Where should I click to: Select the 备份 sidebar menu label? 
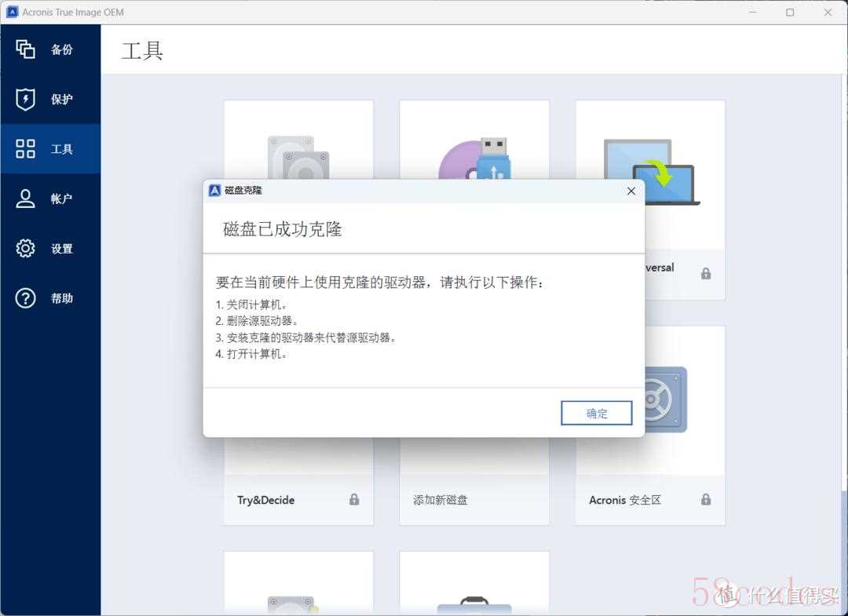click(62, 49)
